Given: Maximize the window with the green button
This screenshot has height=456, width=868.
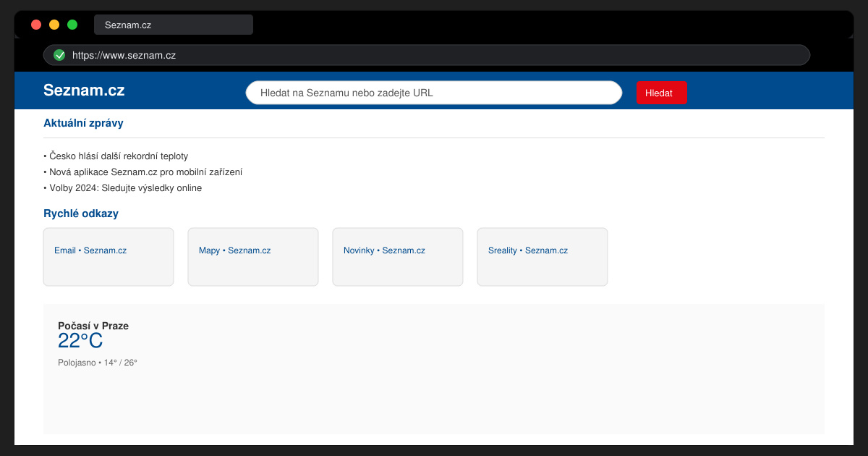Looking at the screenshot, I should click(72, 25).
